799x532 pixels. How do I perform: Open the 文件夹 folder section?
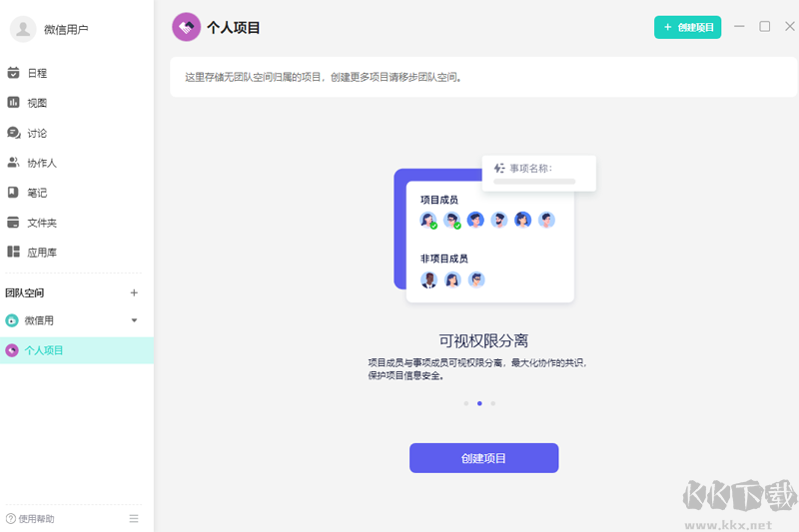point(32,223)
